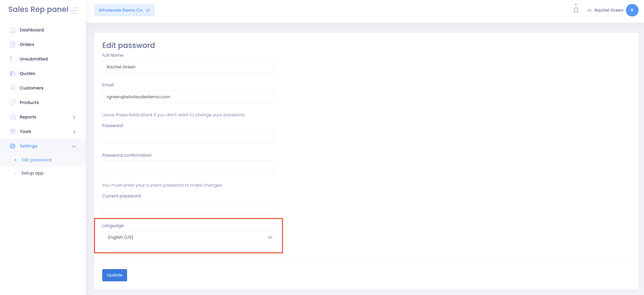Click the Dashboard home icon
Image resolution: width=644 pixels, height=295 pixels.
point(13,30)
